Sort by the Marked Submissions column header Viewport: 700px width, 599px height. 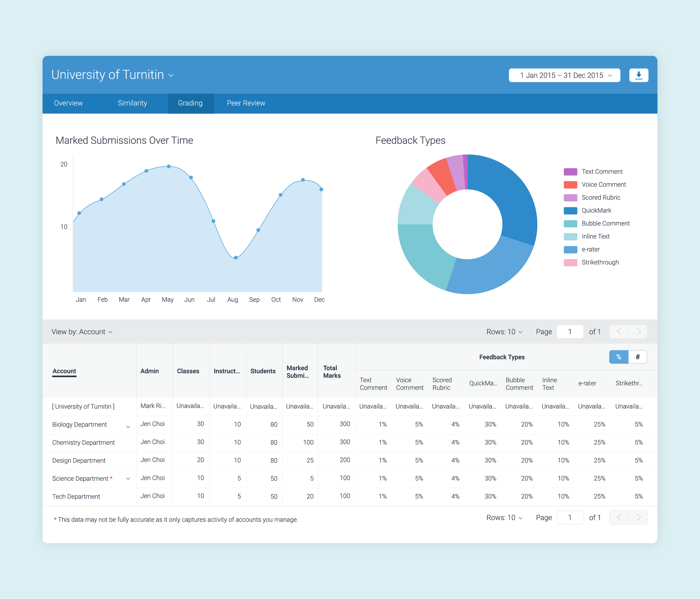(x=298, y=372)
